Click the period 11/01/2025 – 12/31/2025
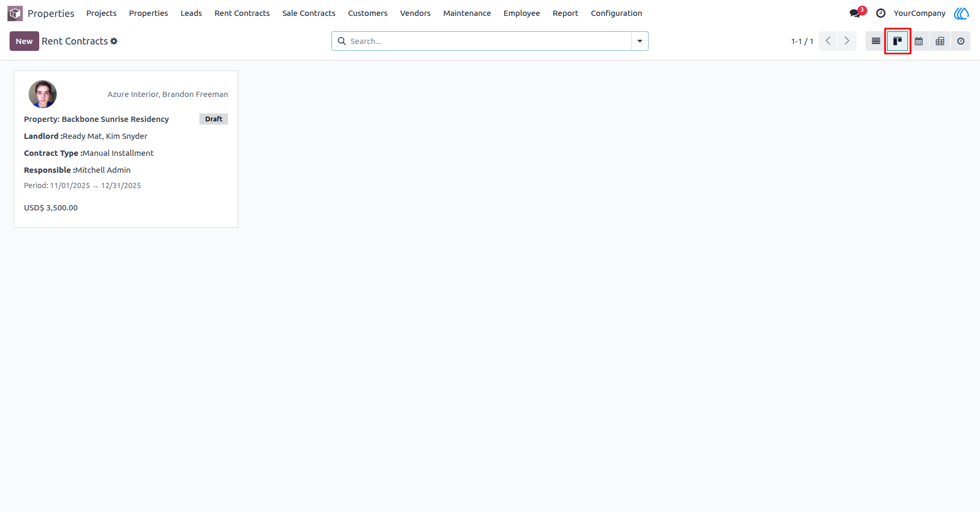The height and width of the screenshot is (512, 980). [x=82, y=186]
